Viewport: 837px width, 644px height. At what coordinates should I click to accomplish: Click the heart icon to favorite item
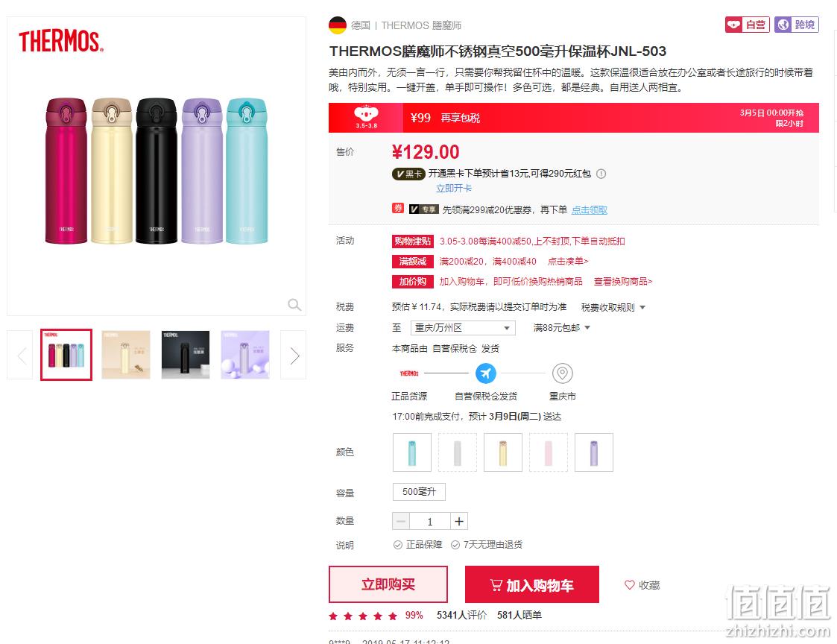coord(630,584)
